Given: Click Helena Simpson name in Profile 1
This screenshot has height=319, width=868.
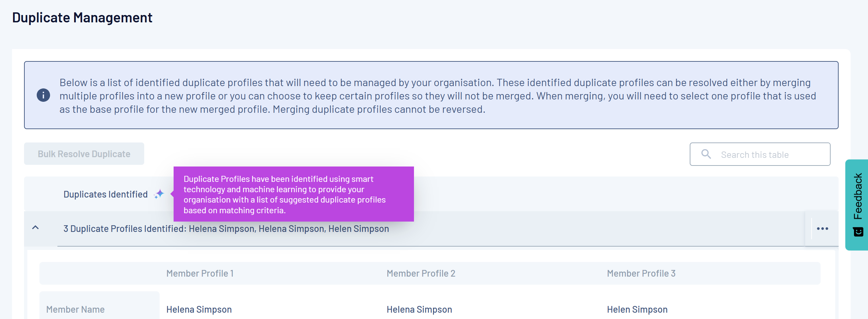Looking at the screenshot, I should [199, 309].
